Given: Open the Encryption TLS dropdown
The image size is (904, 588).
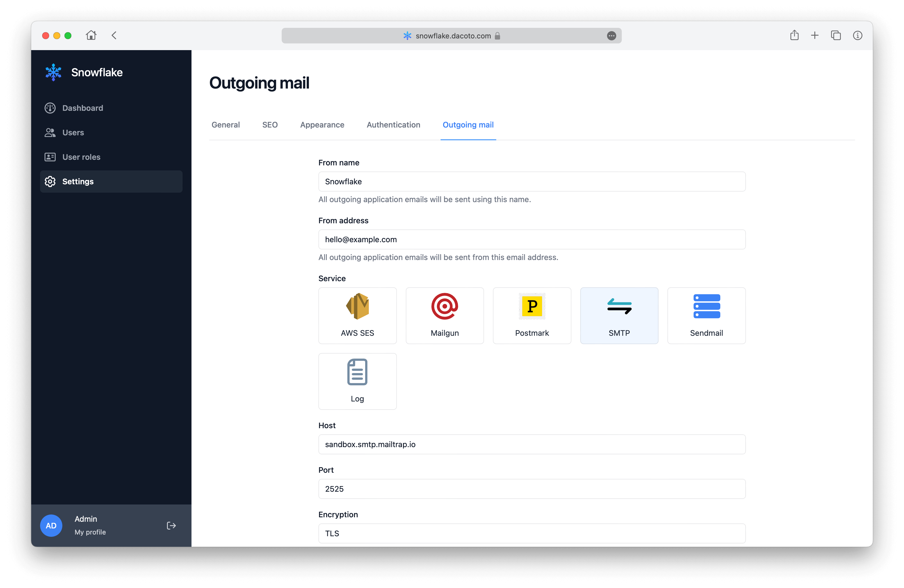Looking at the screenshot, I should pos(532,533).
